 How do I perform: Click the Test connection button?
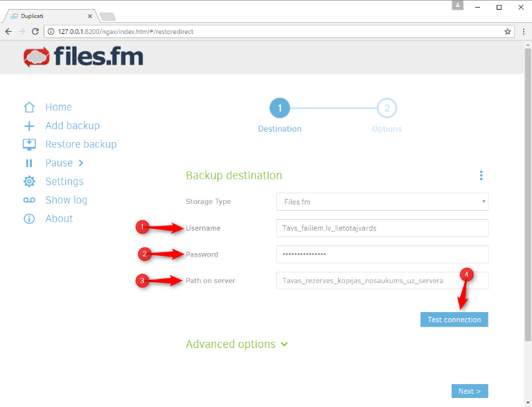click(x=454, y=320)
